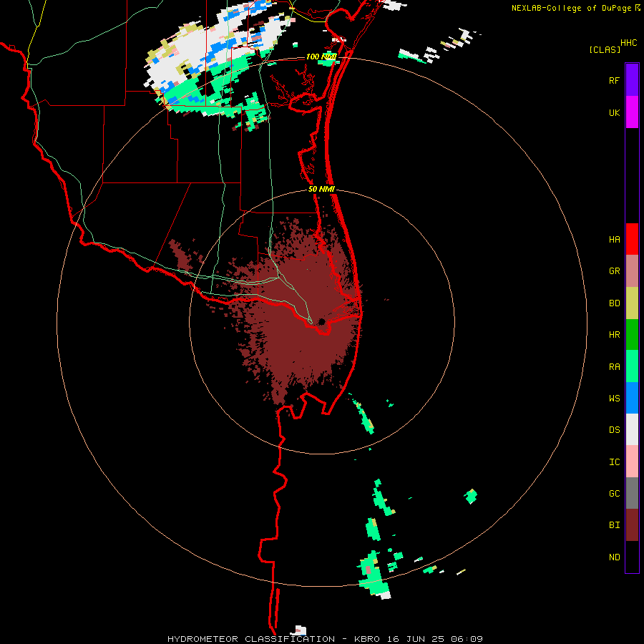This screenshot has height=644, width=644.
Task: Click the 'HHC' product code text
Action: 629,43
